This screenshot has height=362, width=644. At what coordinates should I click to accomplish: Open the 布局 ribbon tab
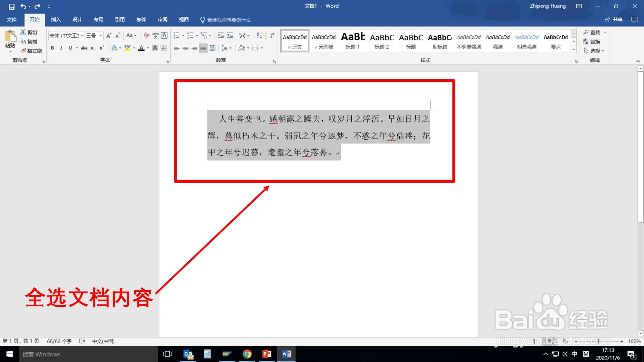tap(98, 20)
